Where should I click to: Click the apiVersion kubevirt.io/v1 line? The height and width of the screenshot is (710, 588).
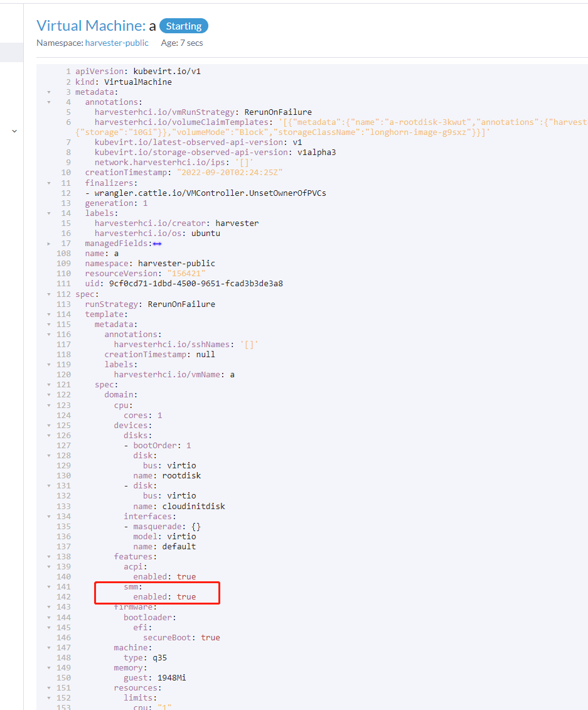click(x=138, y=71)
